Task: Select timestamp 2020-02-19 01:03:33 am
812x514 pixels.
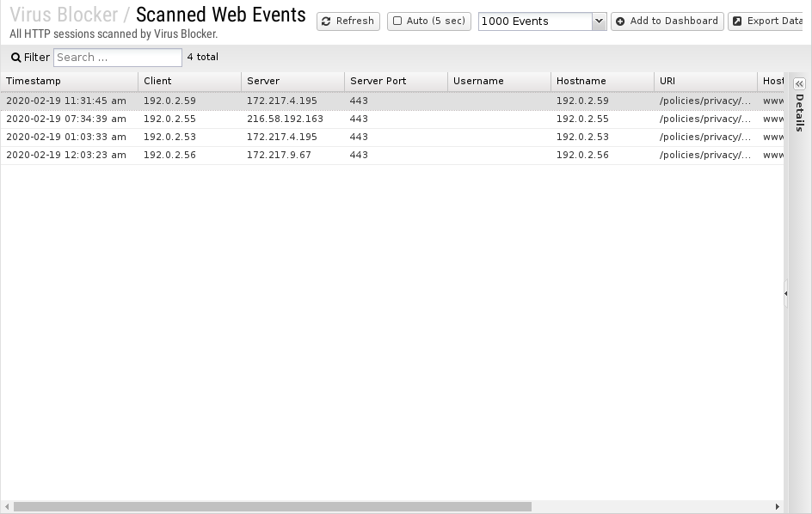Action: pos(66,138)
